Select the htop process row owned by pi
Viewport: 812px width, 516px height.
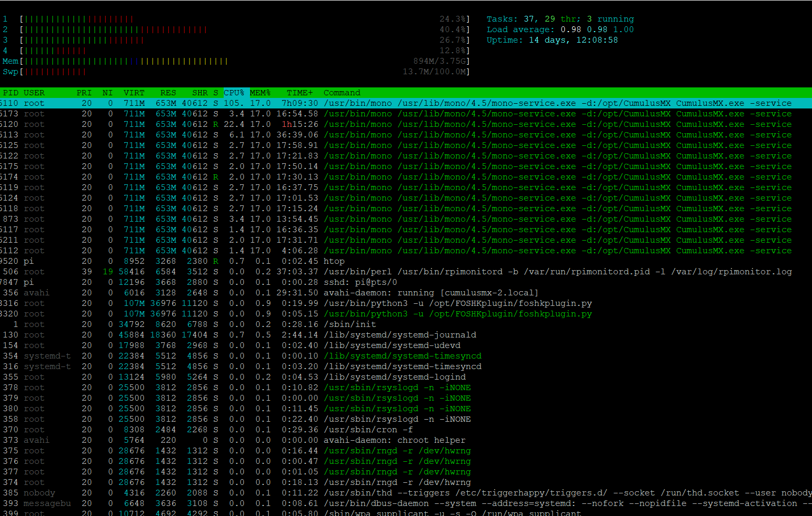[210, 261]
